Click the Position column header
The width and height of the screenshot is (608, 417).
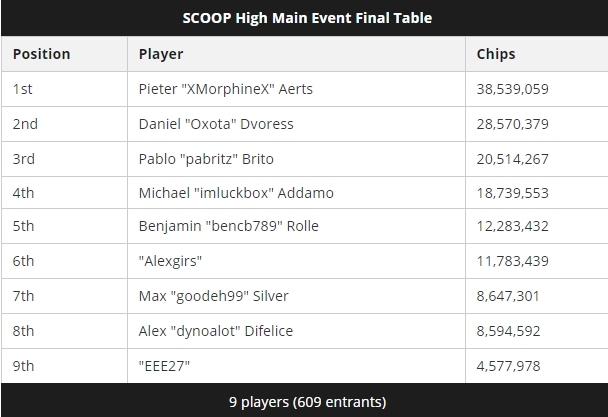[41, 54]
